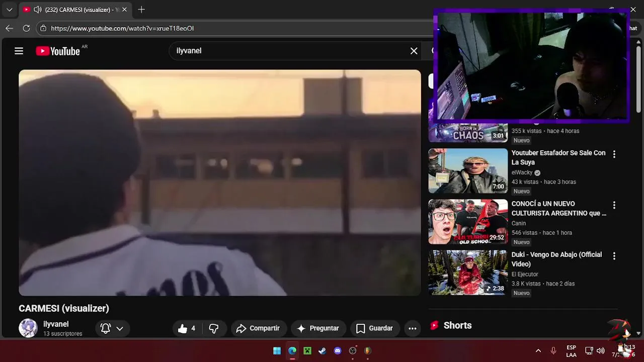This screenshot has height=362, width=644.
Task: Click the CARMESI (visualizer) video title
Action: pos(64,308)
